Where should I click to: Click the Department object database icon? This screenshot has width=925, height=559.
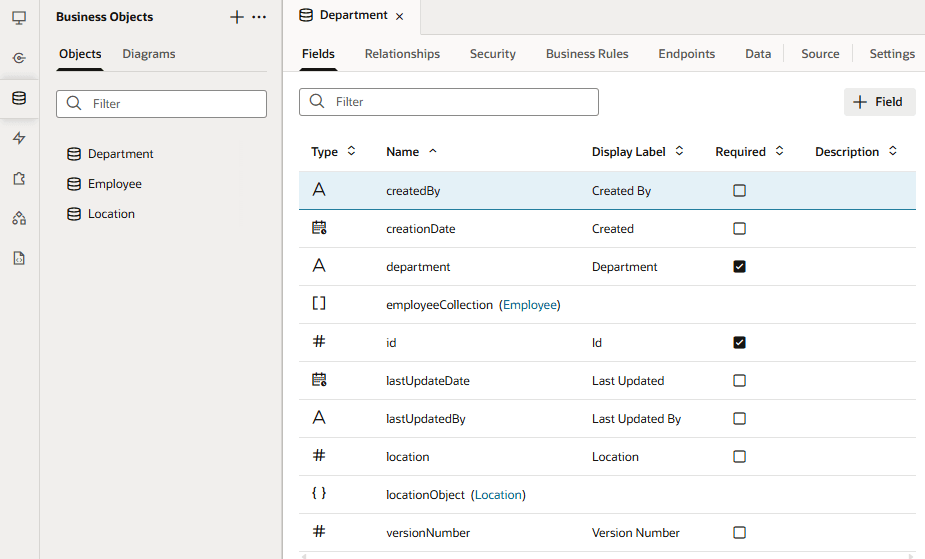point(74,154)
